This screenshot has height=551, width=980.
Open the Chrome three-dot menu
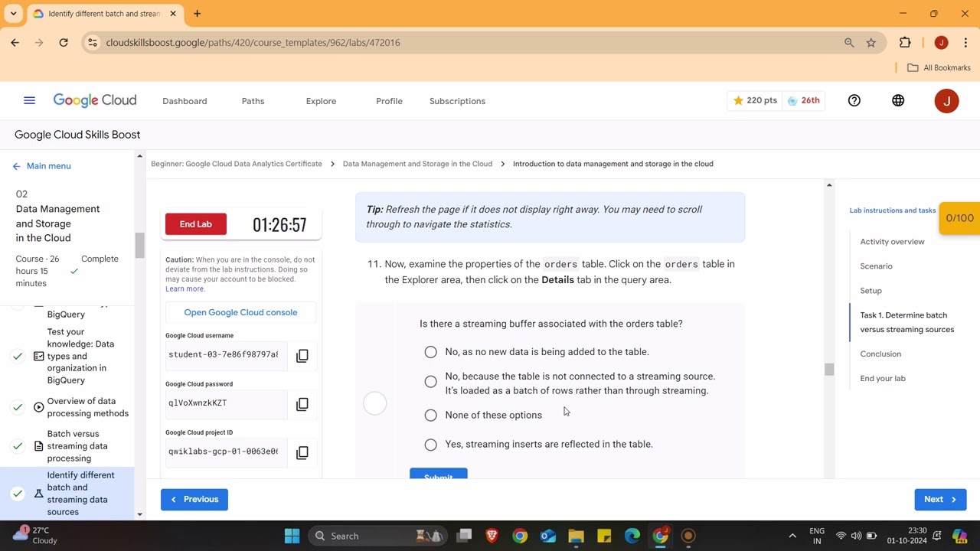coord(965,43)
